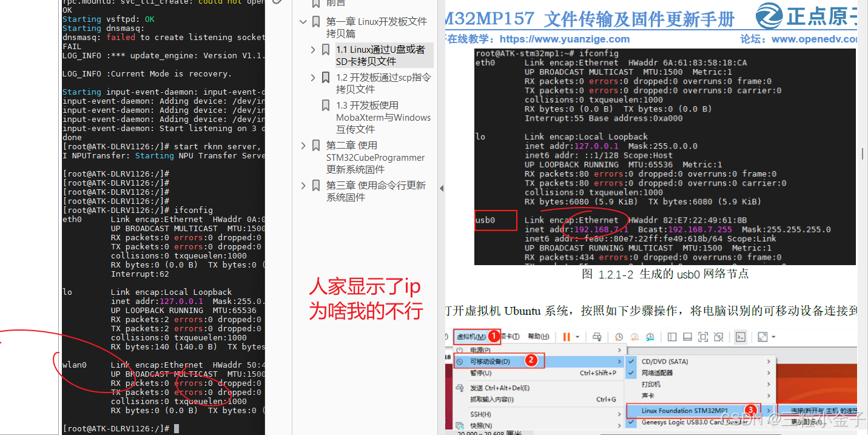This screenshot has width=868, height=435.
Task: Toggle Genesys Logic USB3.0 Card Reader checkmark
Action: (x=631, y=422)
